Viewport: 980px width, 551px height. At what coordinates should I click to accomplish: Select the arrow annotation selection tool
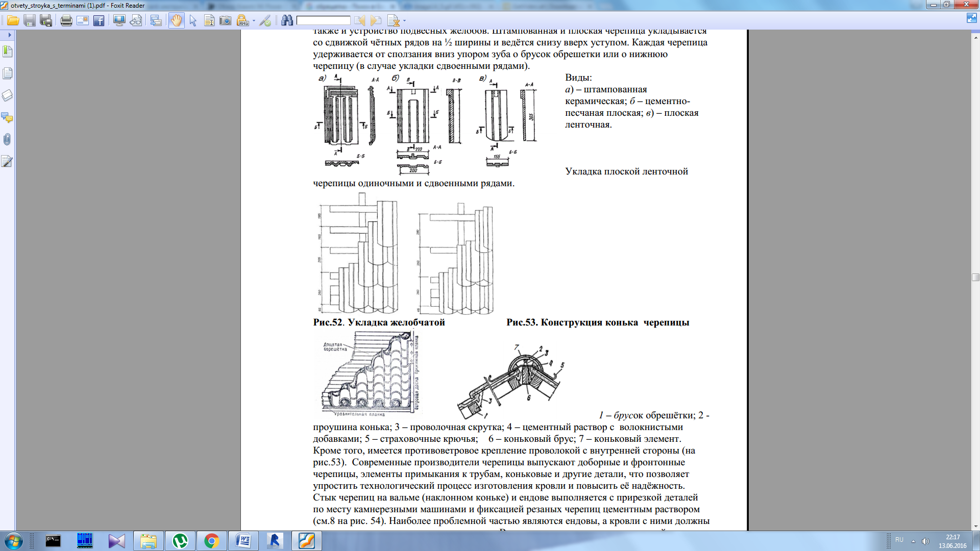(x=193, y=20)
